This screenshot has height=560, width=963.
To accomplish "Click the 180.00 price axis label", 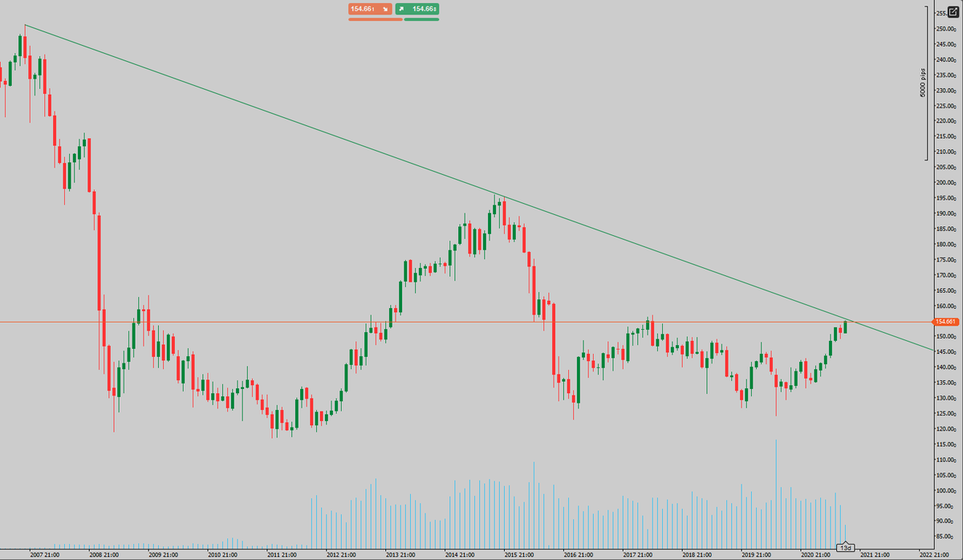I will click(x=947, y=245).
